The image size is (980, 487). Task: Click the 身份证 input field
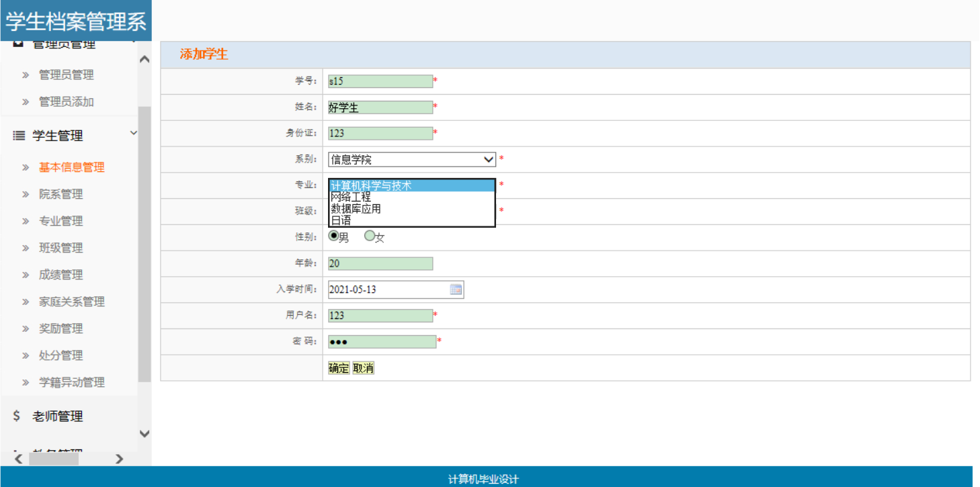pyautogui.click(x=380, y=133)
